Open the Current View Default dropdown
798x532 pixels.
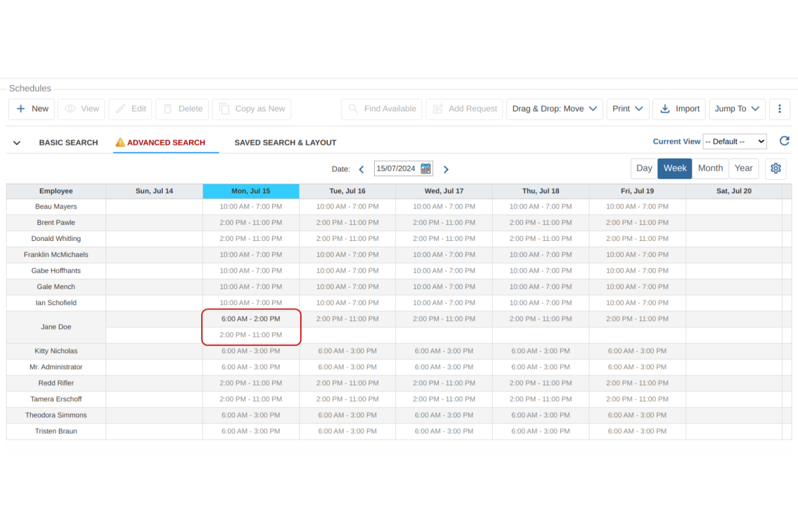(734, 141)
